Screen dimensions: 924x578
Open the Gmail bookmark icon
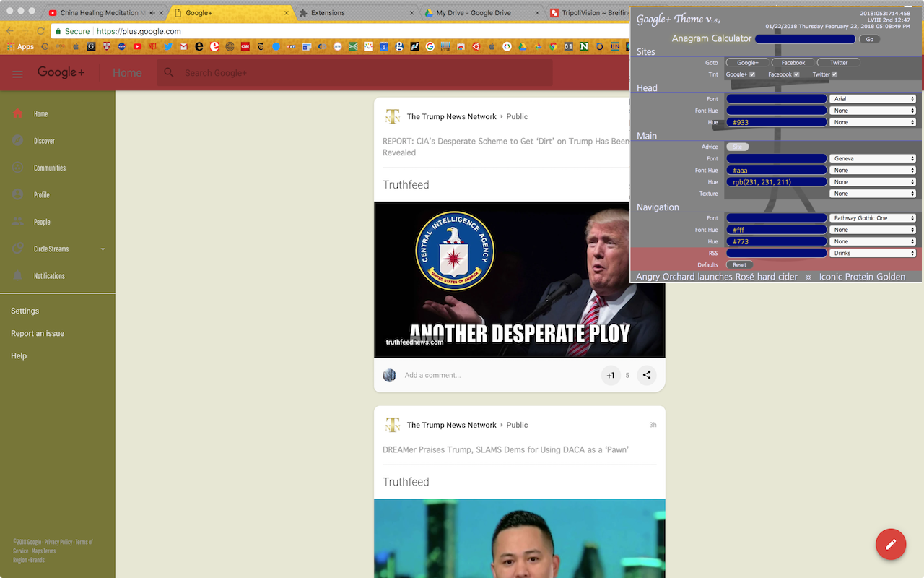coord(183,46)
